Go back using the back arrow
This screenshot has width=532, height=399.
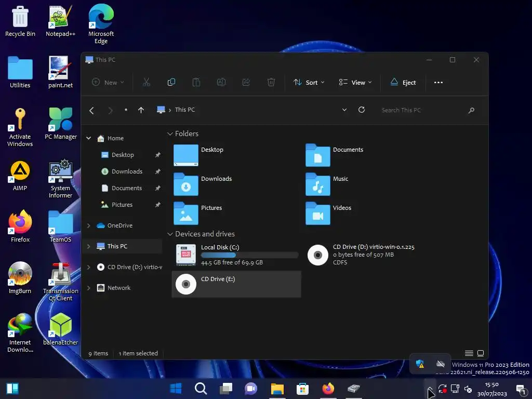pos(91,110)
